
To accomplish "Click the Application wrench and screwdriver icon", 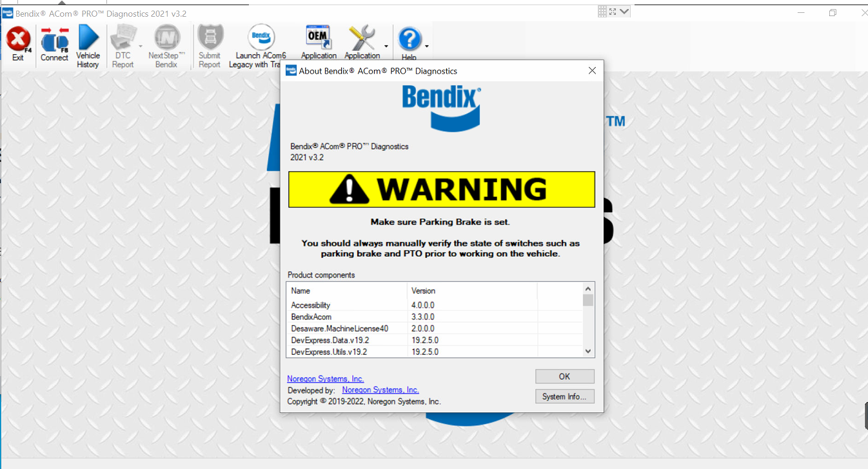I will coord(362,38).
